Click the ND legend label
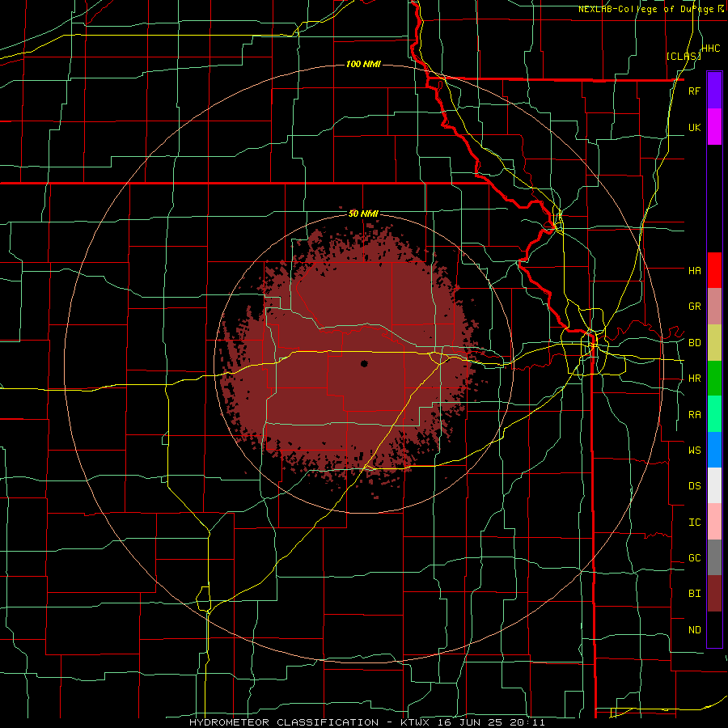Viewport: 728px width, 728px height. click(x=694, y=630)
